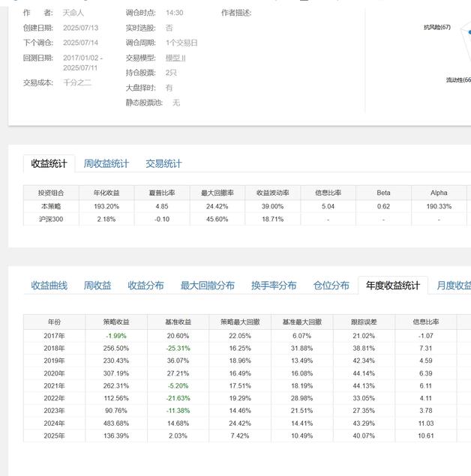The image size is (471, 476).
Task: Click the 抗风险(67) radar chart label
Action: [x=437, y=28]
